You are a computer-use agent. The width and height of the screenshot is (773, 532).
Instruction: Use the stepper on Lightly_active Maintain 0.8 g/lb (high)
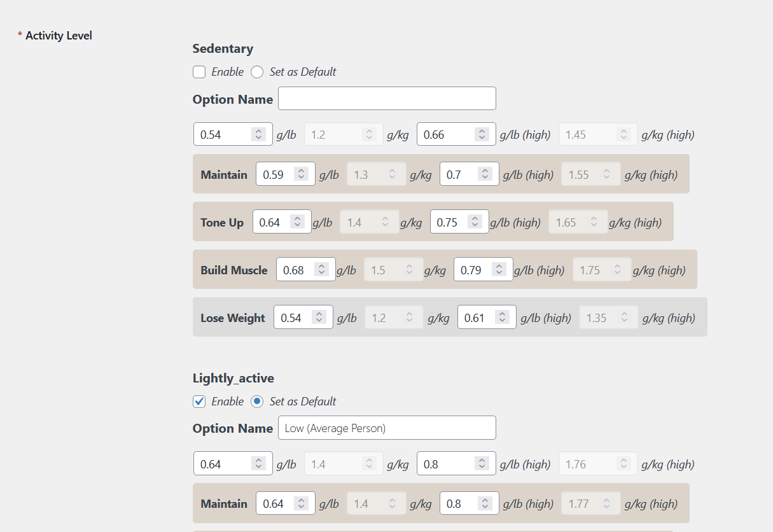click(x=485, y=503)
